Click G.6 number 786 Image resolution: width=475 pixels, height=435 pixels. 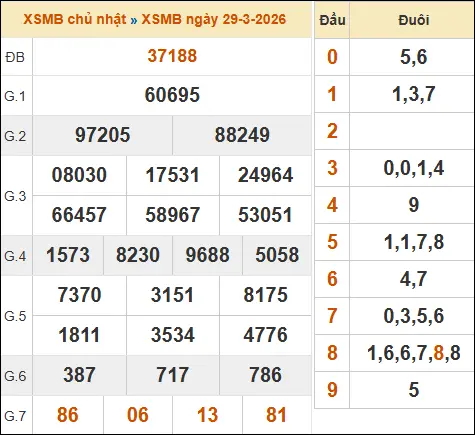265,375
